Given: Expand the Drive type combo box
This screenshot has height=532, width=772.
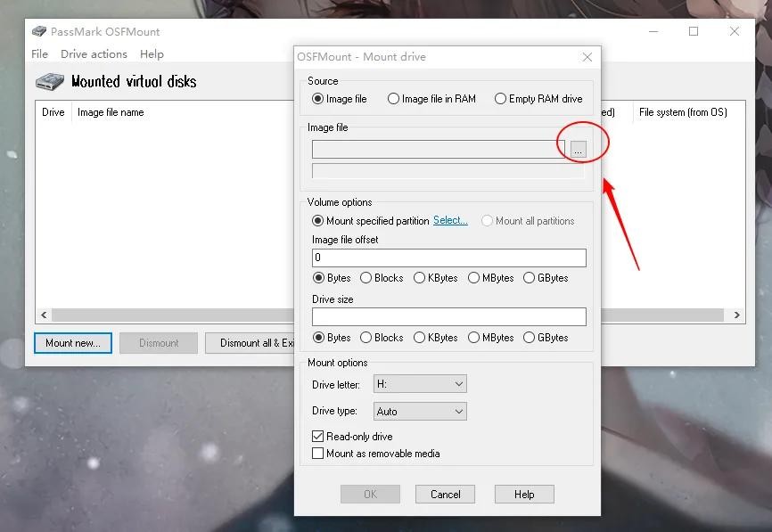Looking at the screenshot, I should (420, 412).
